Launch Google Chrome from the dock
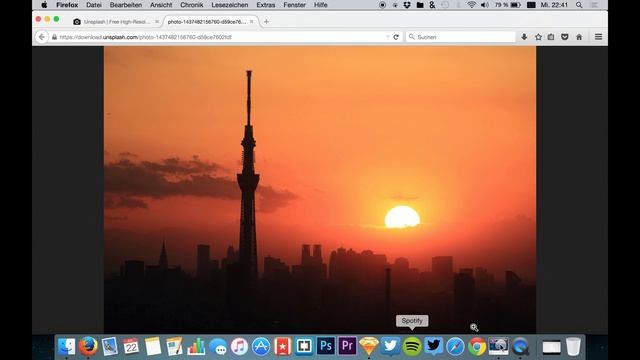640x360 pixels. coord(477,347)
